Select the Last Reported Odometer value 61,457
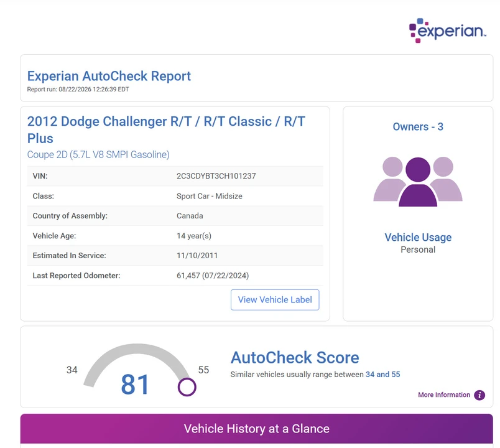The image size is (500, 448). (x=213, y=276)
